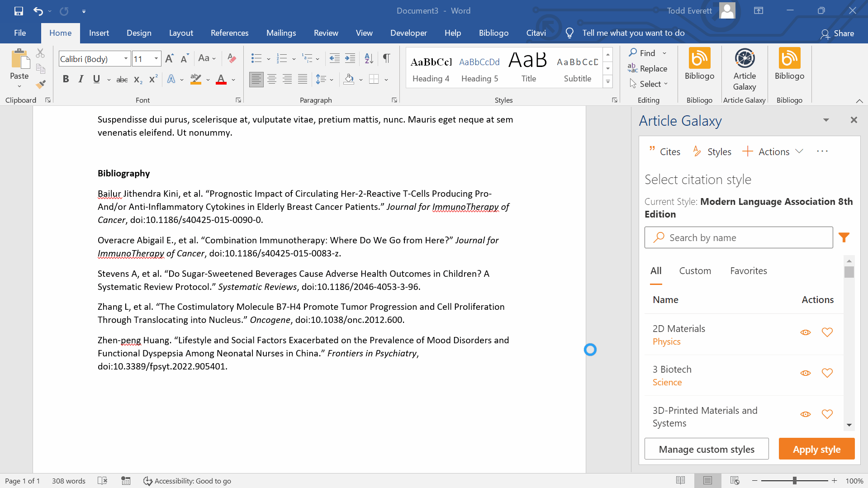The width and height of the screenshot is (868, 488).
Task: Open more options ellipsis in Article Galaxy
Action: 822,152
